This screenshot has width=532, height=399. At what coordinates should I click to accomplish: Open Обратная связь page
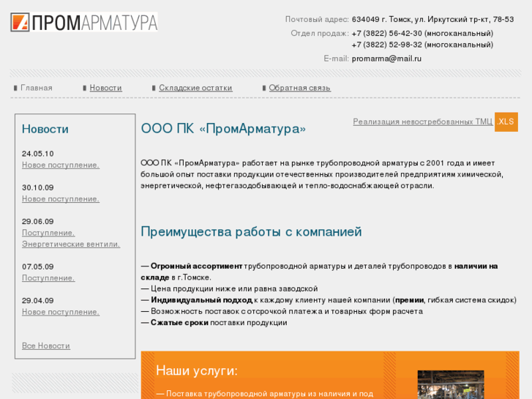[x=299, y=88]
